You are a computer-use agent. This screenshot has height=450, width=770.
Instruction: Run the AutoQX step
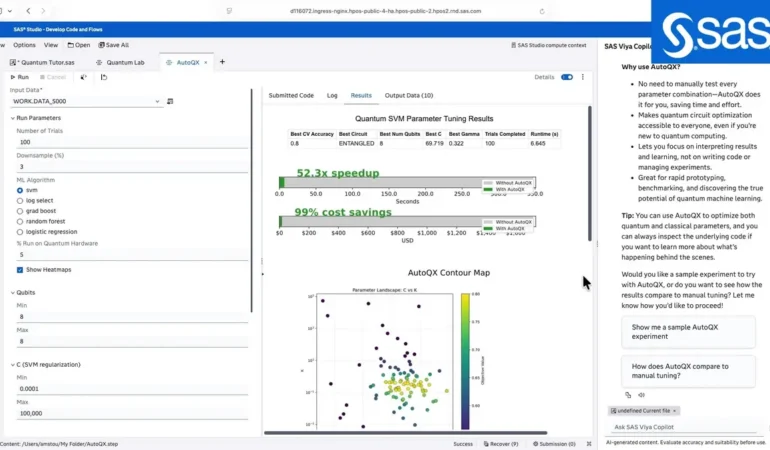click(20, 77)
